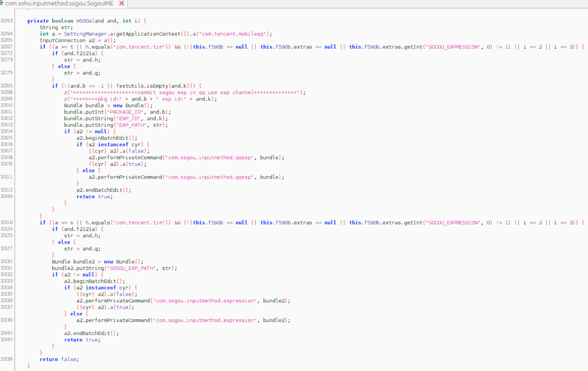Screen dimensions: 588x371
Task: Click if (a2 instanceof cyr) on line 3334
Action: tap(101, 288)
